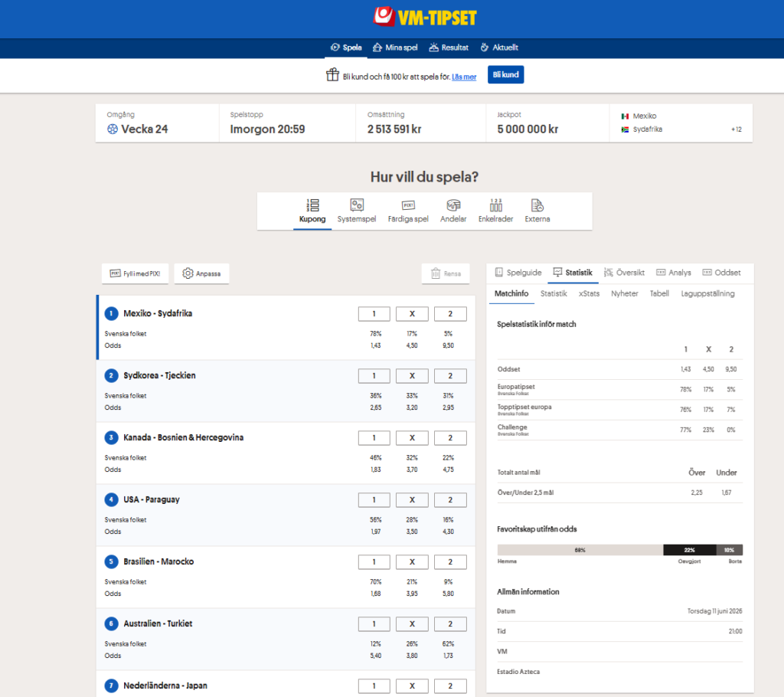Pick X for Mexiko - Sydafrika
Viewport: 784px width, 697px height.
click(412, 314)
